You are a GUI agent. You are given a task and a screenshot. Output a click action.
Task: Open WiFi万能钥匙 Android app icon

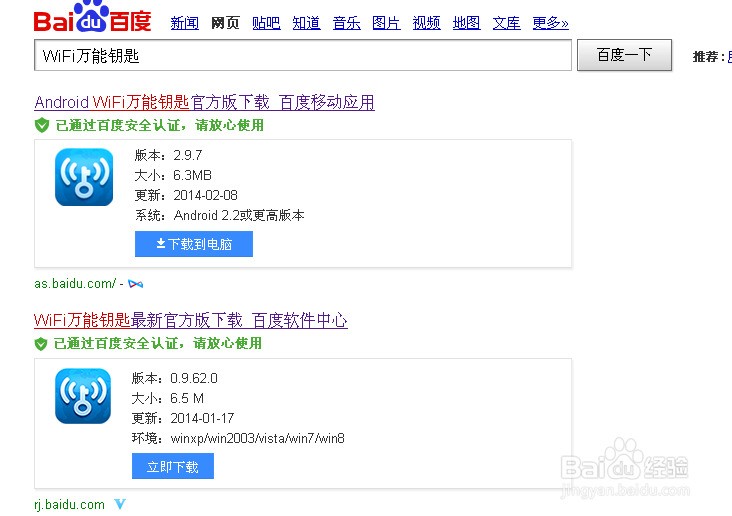coord(84,177)
